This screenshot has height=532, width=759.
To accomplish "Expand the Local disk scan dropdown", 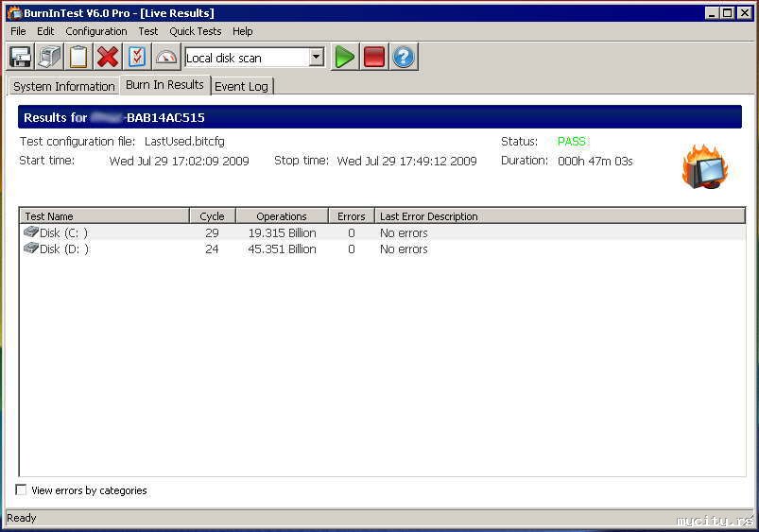I will (316, 58).
